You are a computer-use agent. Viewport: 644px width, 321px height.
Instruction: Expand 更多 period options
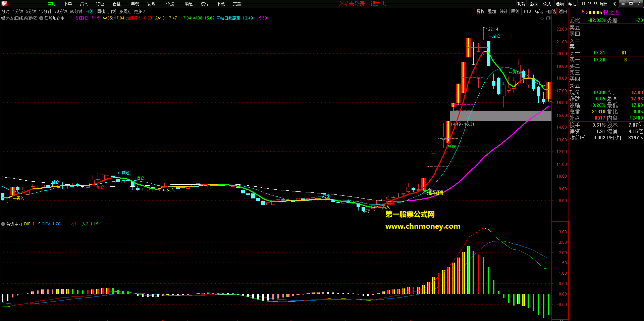coord(140,11)
